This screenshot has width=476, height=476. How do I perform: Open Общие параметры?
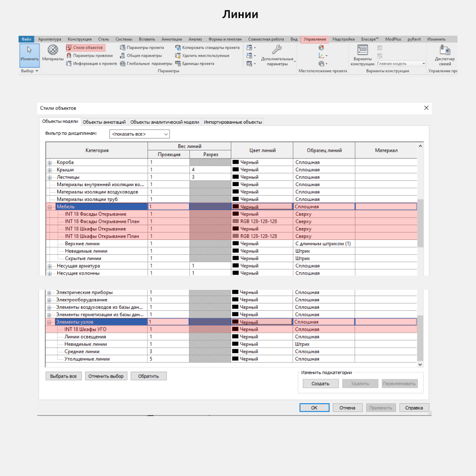(141, 56)
